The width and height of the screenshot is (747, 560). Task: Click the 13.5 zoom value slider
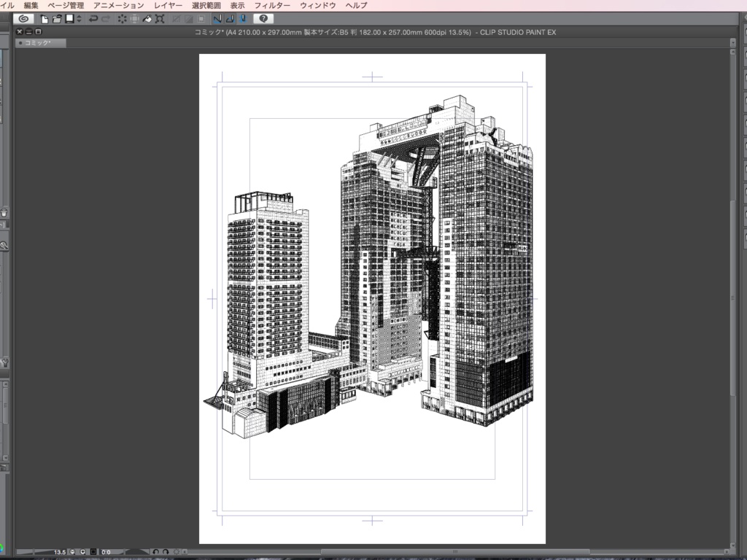pyautogui.click(x=42, y=552)
